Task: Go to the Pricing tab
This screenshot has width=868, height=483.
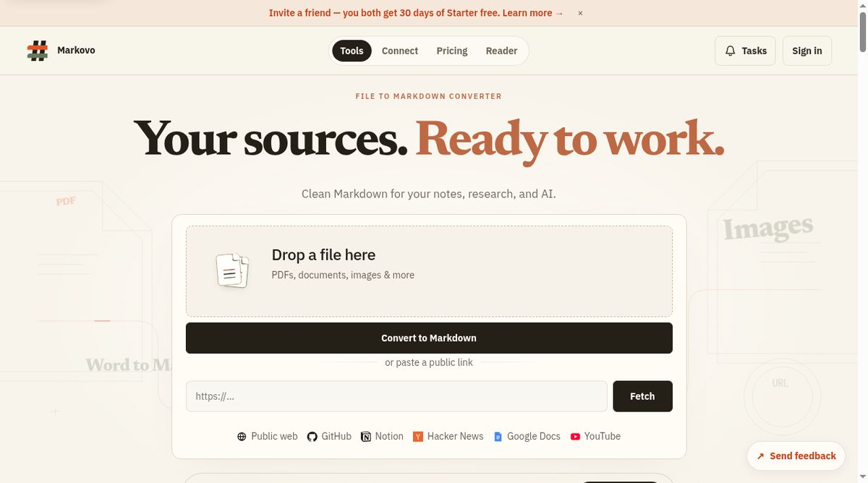Action: coord(452,51)
